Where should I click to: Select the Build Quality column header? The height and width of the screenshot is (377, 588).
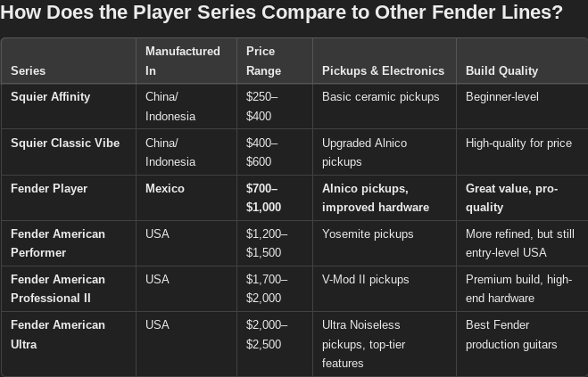tap(501, 70)
